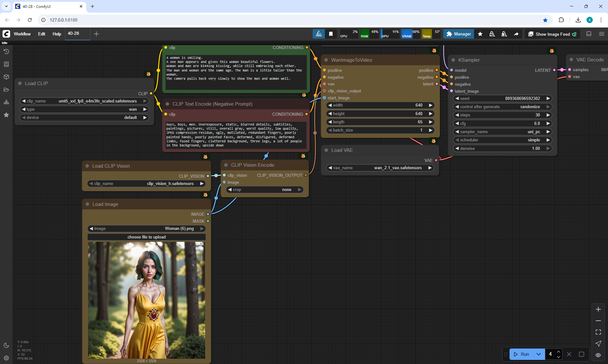This screenshot has width=608, height=364.
Task: Expand the Run button dropdown arrow
Action: tap(538, 354)
